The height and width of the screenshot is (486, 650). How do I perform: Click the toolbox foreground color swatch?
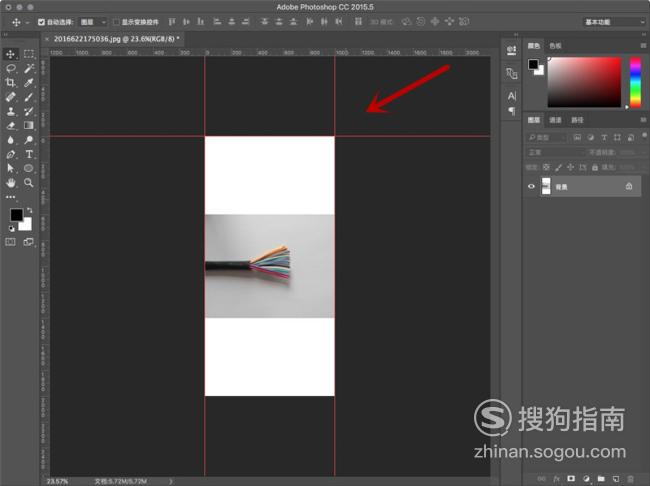(17, 215)
